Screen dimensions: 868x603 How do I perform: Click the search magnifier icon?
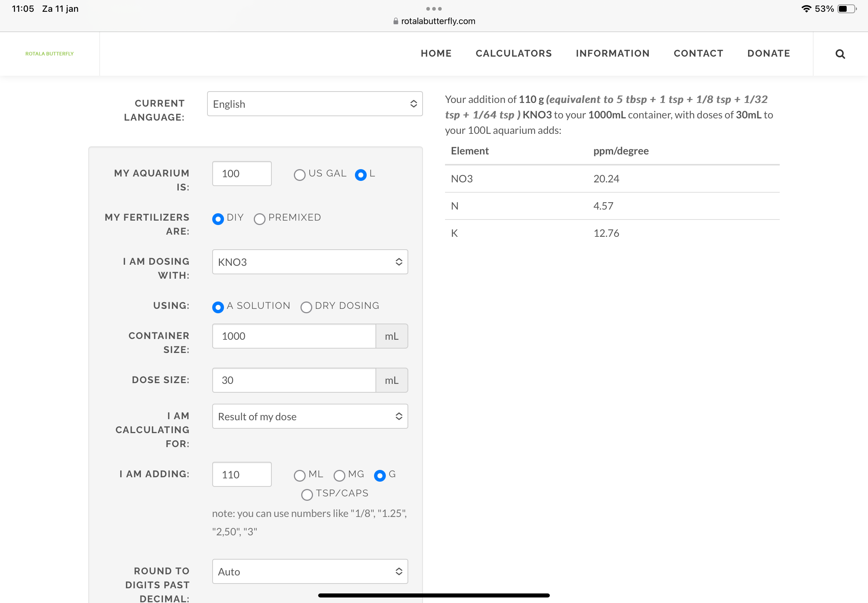tap(840, 54)
